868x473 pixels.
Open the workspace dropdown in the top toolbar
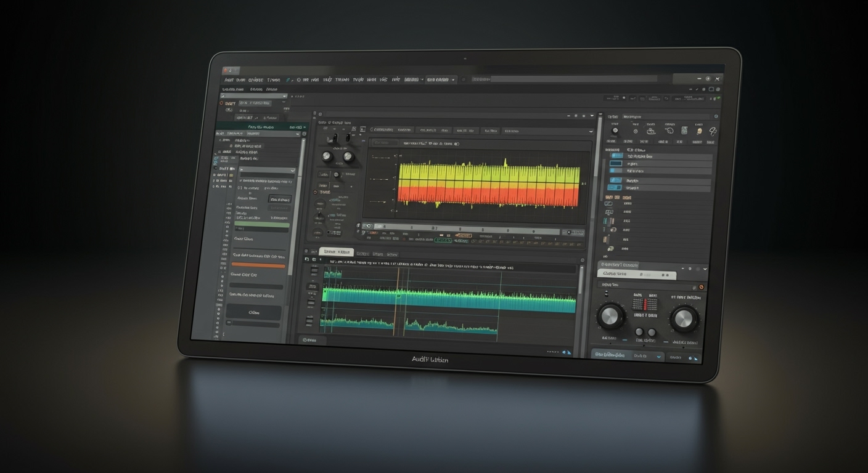click(439, 80)
